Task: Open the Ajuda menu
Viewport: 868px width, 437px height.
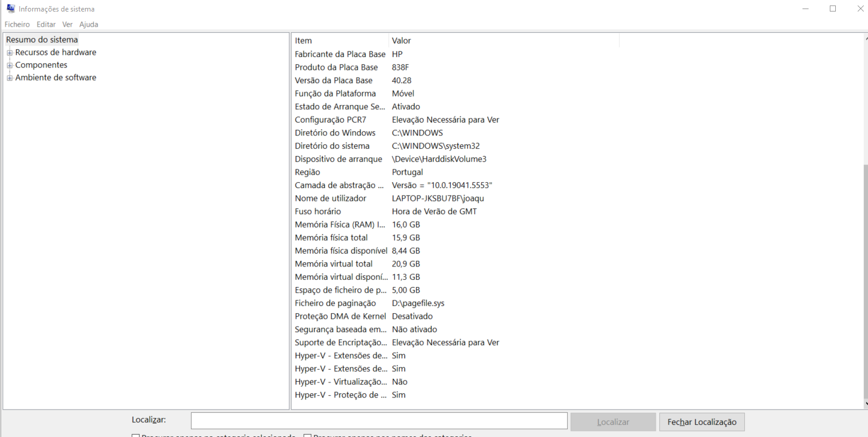Action: pos(89,24)
